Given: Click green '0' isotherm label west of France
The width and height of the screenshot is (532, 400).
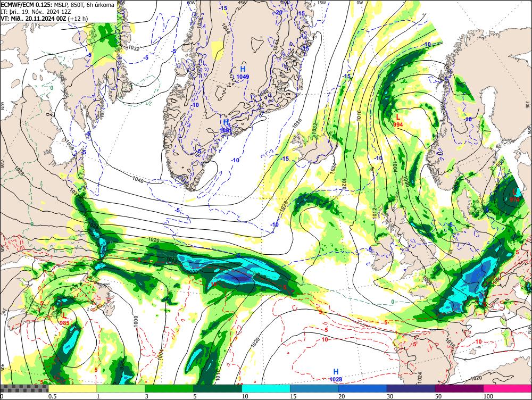Looking at the screenshot, I should pyautogui.click(x=393, y=302).
